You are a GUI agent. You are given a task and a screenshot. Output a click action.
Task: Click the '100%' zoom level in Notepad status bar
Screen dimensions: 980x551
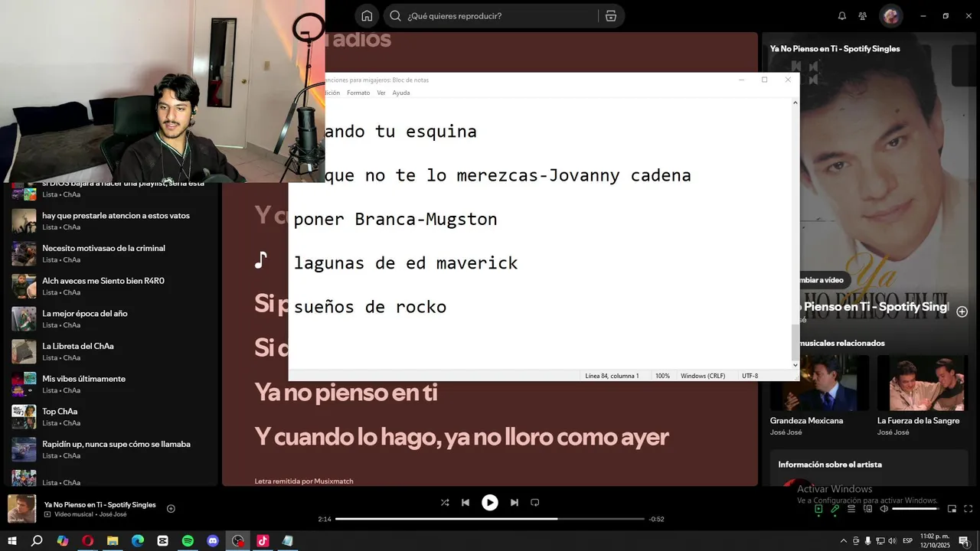tap(662, 376)
